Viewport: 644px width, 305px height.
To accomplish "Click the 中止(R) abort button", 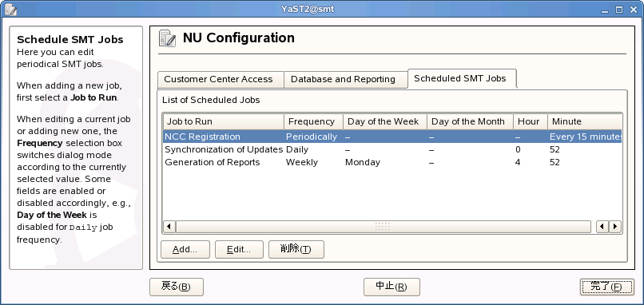I will coord(392,287).
